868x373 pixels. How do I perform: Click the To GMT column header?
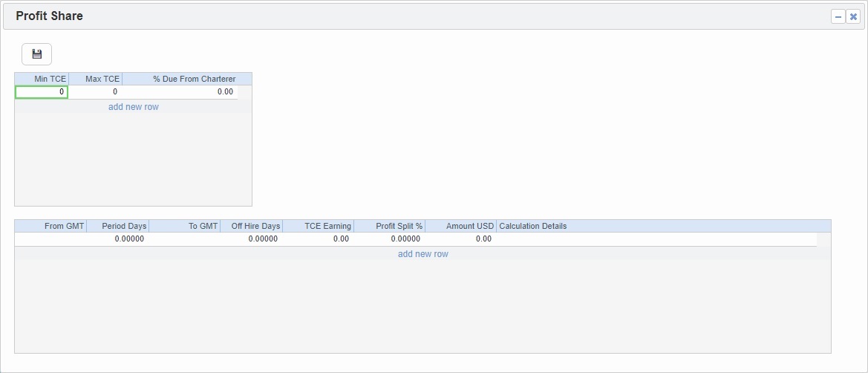pos(184,226)
